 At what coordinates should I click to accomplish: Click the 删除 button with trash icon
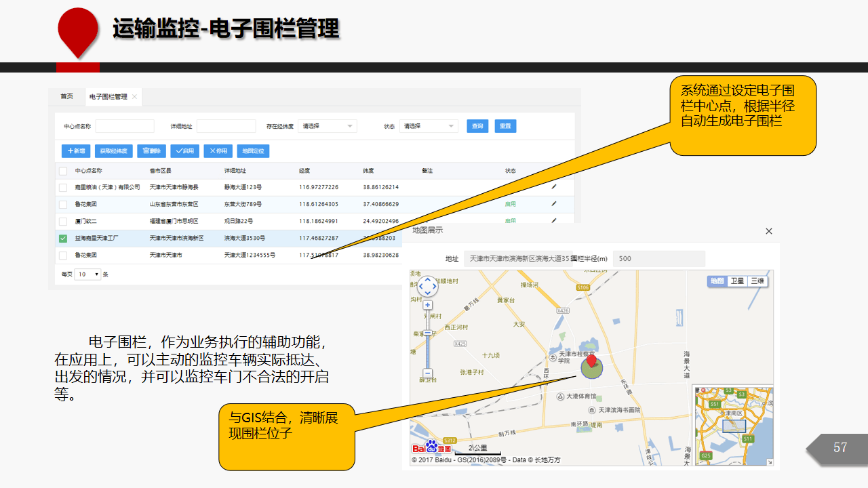151,151
